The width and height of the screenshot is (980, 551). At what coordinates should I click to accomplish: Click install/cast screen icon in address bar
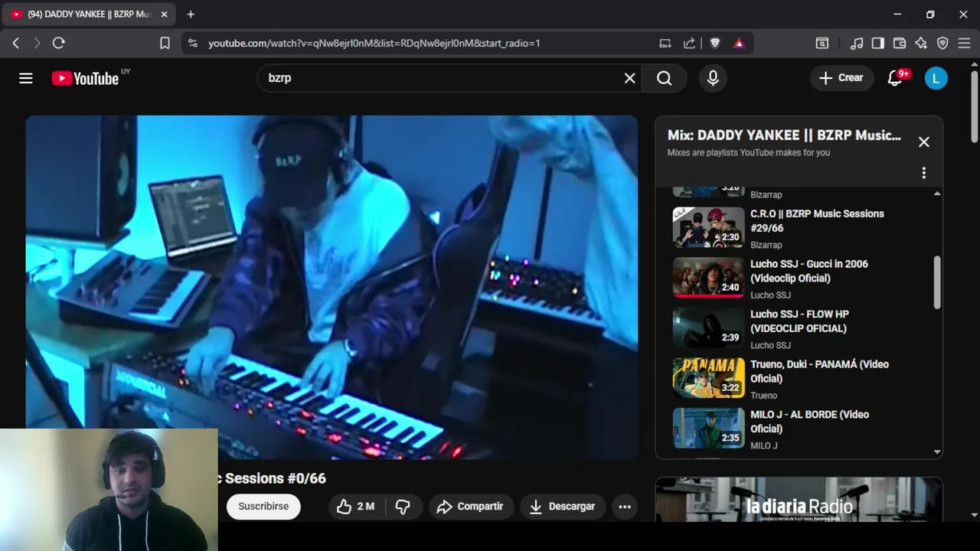point(665,44)
